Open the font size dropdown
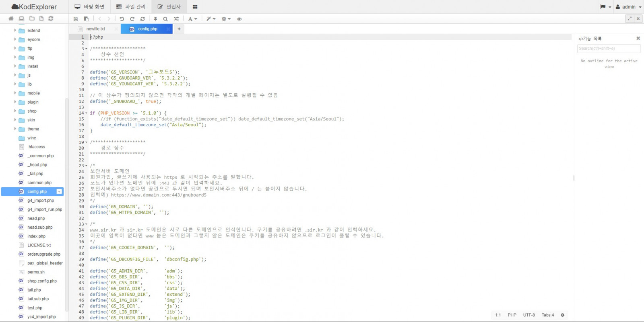This screenshot has width=644, height=322. 192,19
